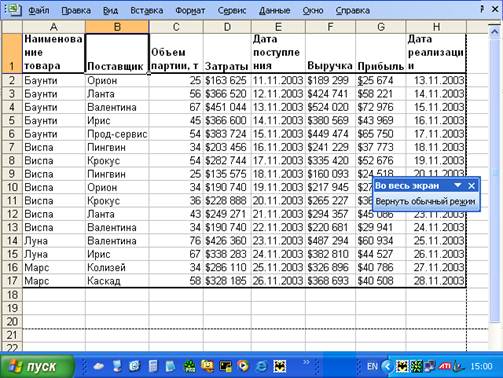Click the Show Desktop quick launch icon
Image resolution: width=503 pixels, height=378 pixels.
click(x=117, y=367)
